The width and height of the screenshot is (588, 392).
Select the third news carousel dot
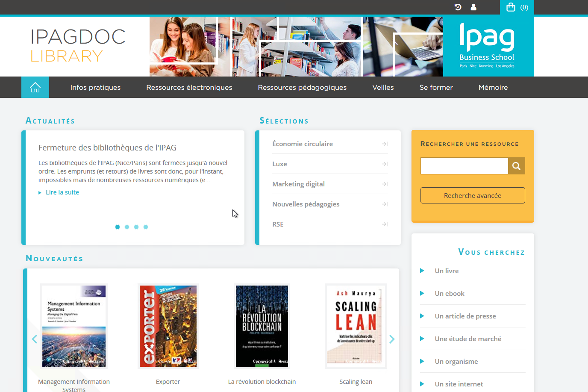(x=136, y=227)
